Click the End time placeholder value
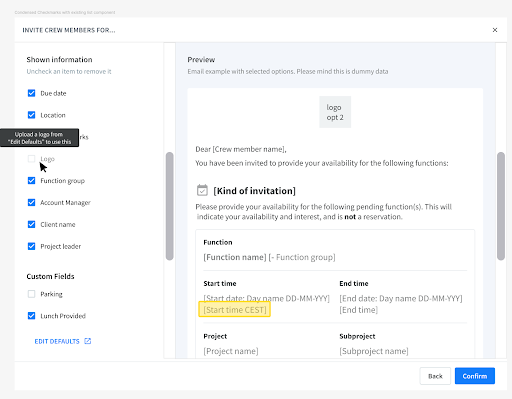This screenshot has height=399, width=512. tap(359, 310)
